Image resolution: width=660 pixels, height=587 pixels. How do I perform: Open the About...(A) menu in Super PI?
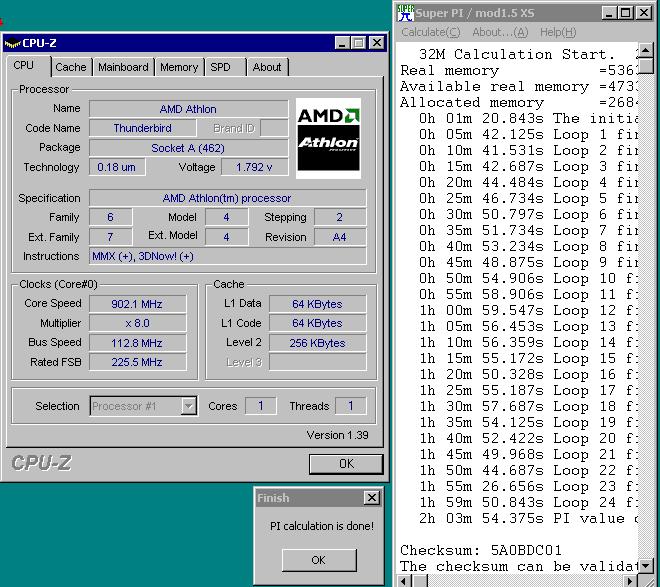coord(500,32)
